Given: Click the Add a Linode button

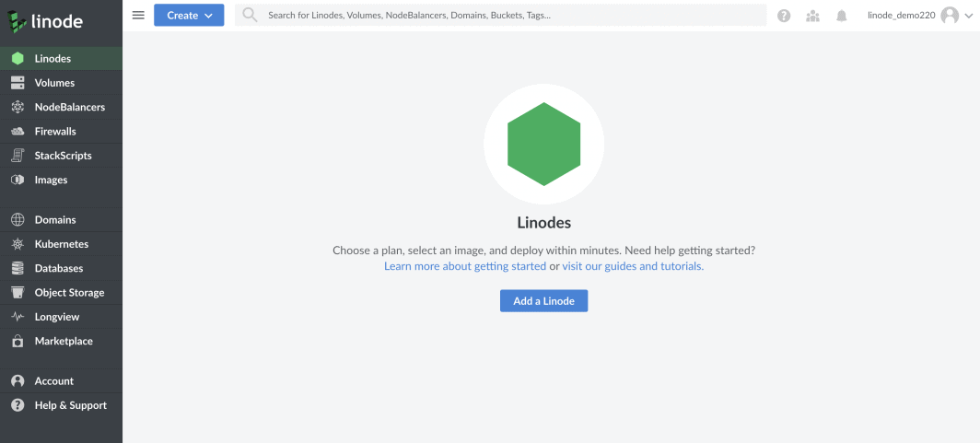Looking at the screenshot, I should pos(543,301).
